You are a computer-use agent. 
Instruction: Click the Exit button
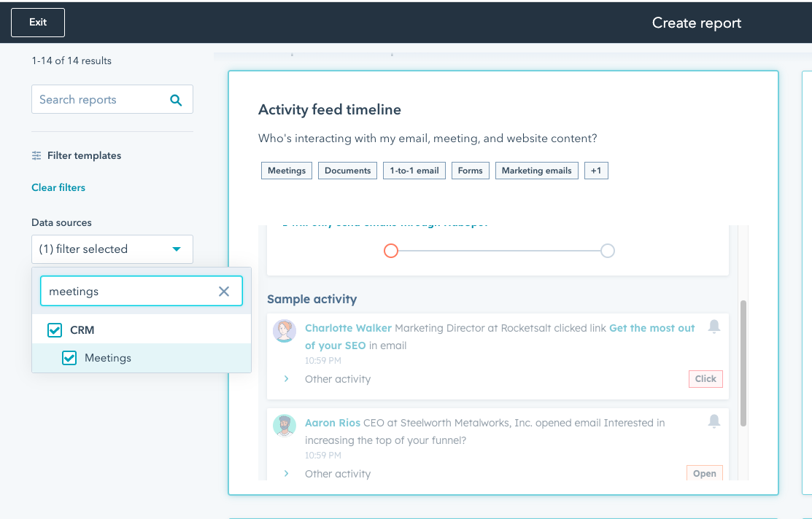(x=37, y=22)
